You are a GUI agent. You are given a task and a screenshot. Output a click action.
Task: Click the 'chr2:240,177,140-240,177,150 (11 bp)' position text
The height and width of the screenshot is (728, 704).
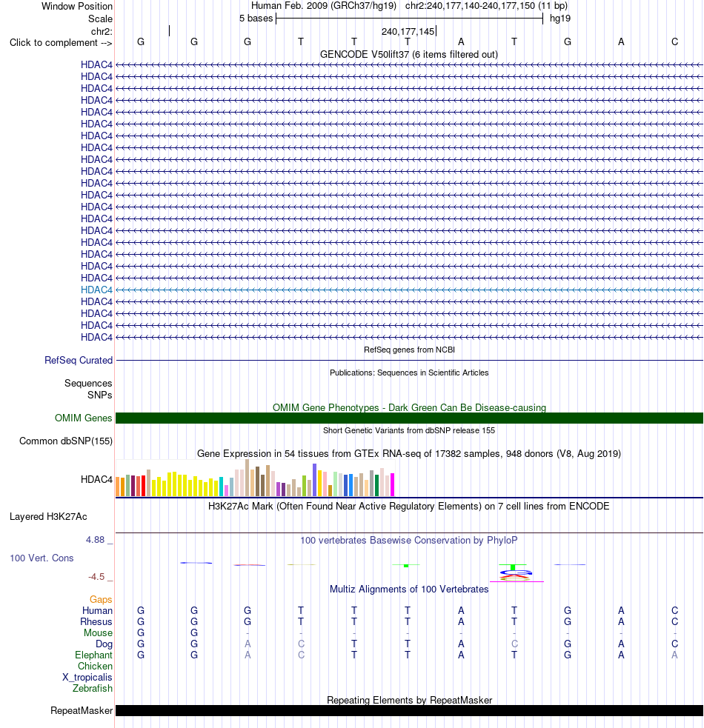click(487, 6)
